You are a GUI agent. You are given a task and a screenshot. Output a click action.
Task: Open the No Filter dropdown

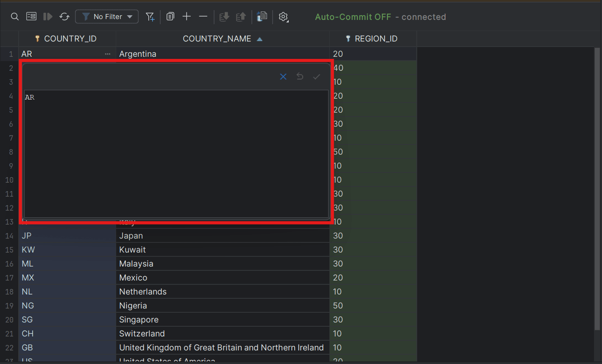pos(106,17)
